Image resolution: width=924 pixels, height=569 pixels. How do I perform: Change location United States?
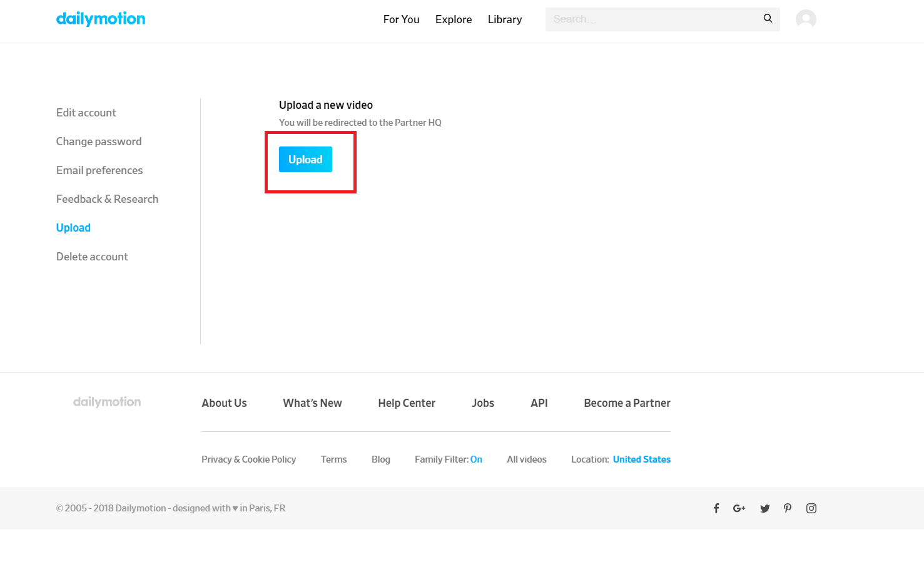tap(642, 459)
